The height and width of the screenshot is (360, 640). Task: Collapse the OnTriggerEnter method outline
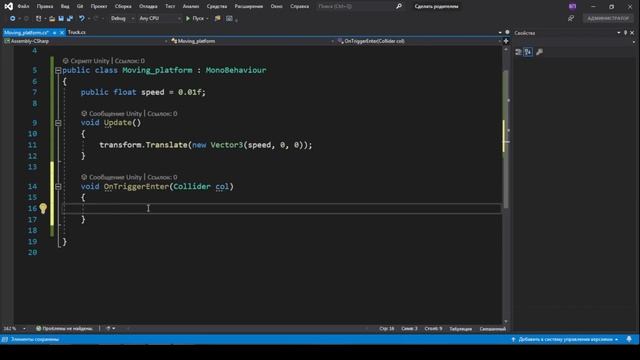pos(58,187)
